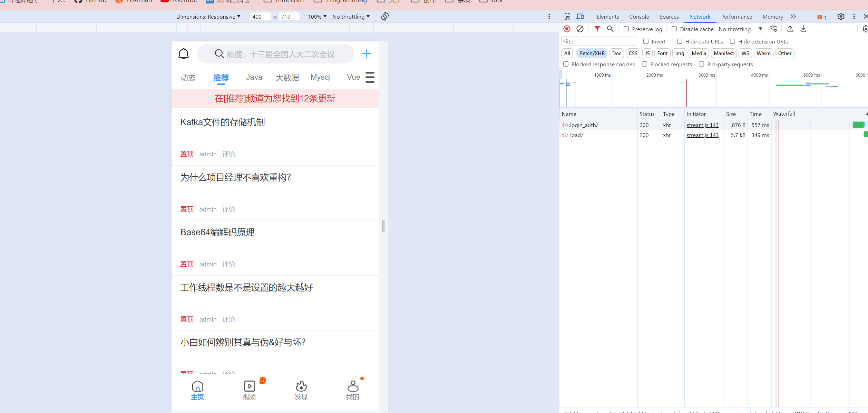Image resolution: width=868 pixels, height=413 pixels.
Task: Click the inspect element icon
Action: (x=567, y=17)
